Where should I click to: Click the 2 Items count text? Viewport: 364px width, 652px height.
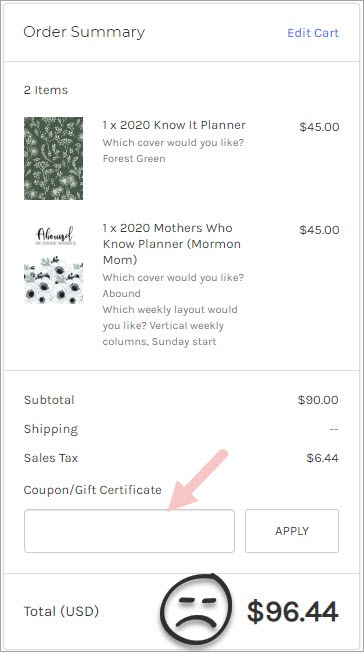pos(46,90)
